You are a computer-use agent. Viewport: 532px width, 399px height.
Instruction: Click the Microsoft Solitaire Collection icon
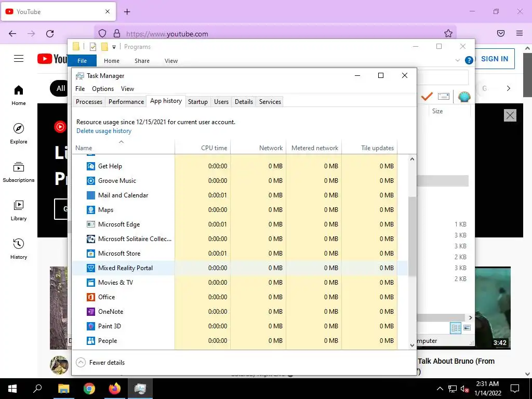point(90,239)
